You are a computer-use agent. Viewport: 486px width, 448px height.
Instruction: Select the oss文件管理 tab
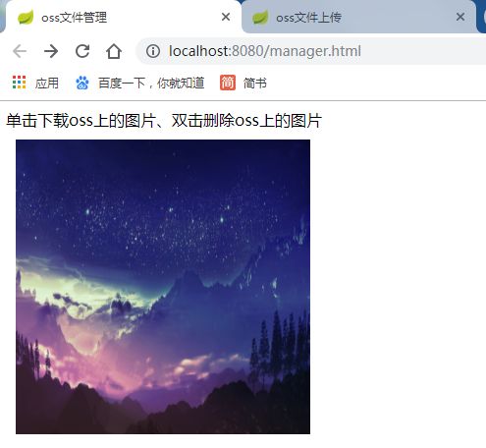[x=123, y=17]
